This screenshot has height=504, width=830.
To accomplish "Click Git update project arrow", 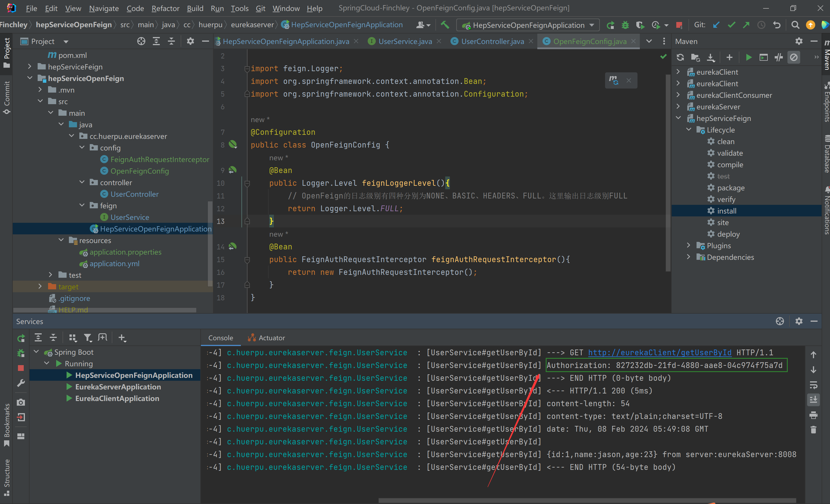I will tap(716, 25).
